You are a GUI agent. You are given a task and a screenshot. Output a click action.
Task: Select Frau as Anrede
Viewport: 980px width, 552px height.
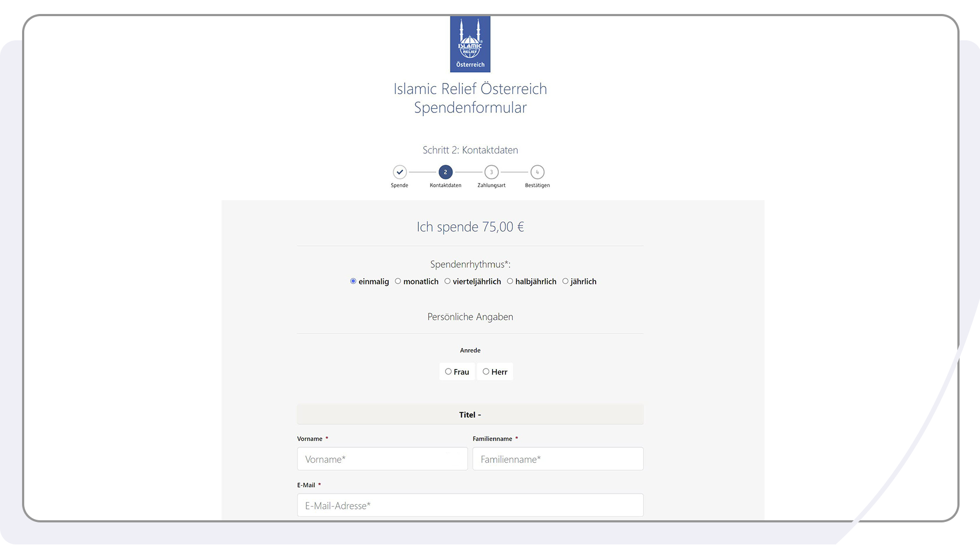click(x=449, y=371)
